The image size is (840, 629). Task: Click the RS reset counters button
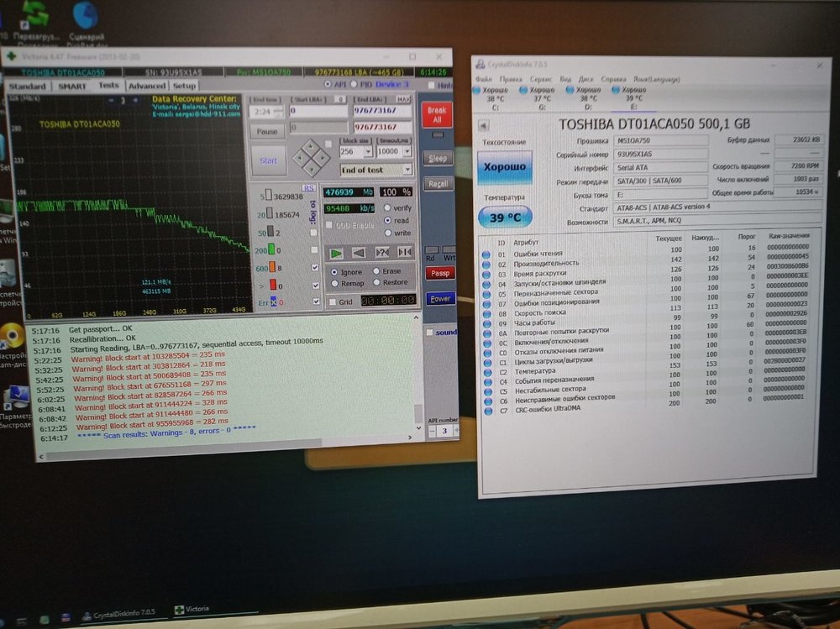[x=309, y=188]
